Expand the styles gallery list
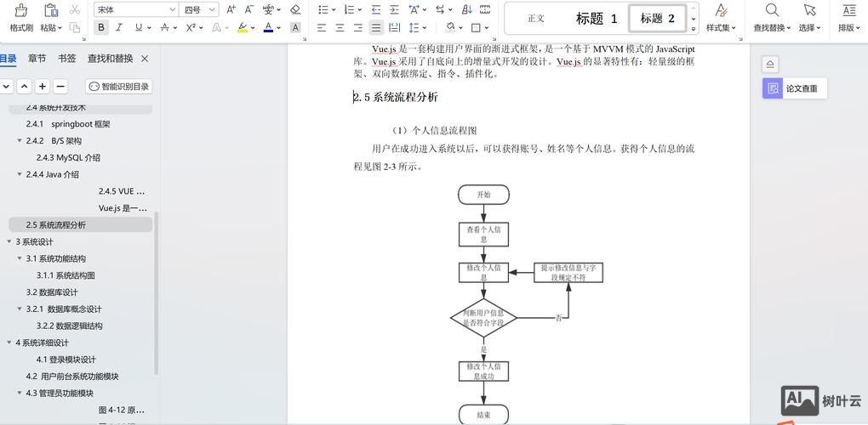Viewport: 868px width, 425px height. (693, 28)
